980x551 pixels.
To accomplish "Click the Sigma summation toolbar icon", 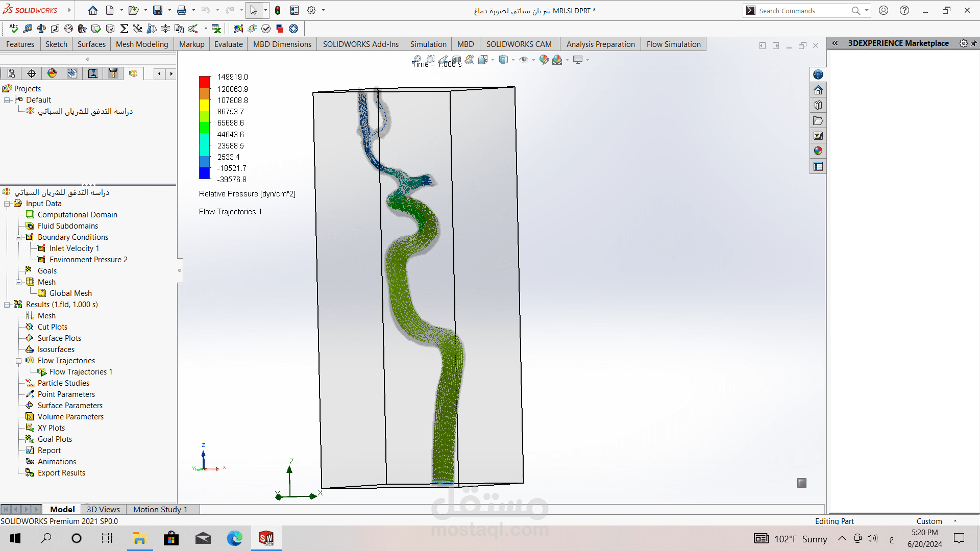I will (124, 29).
